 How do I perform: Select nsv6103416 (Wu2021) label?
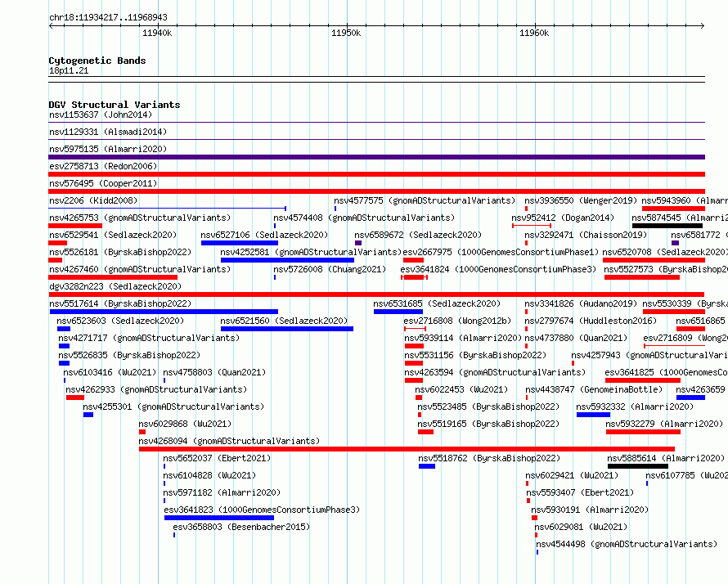[x=110, y=372]
